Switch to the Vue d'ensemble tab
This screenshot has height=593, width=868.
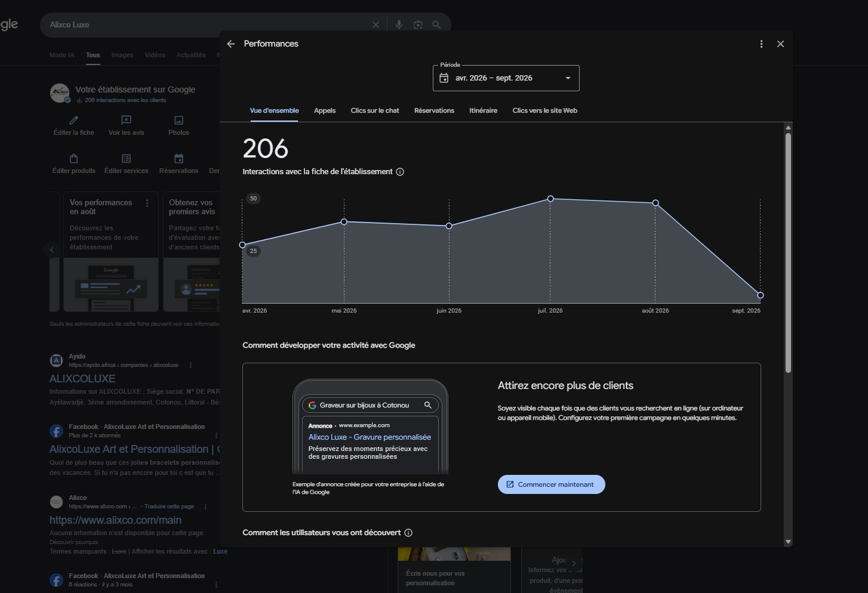274,111
